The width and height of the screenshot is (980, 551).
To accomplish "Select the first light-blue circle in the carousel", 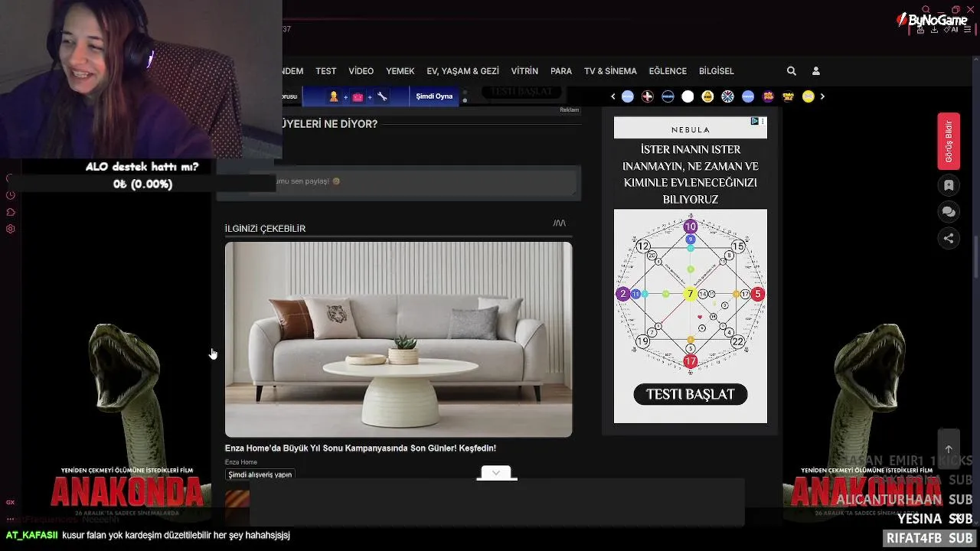I will 628,96.
